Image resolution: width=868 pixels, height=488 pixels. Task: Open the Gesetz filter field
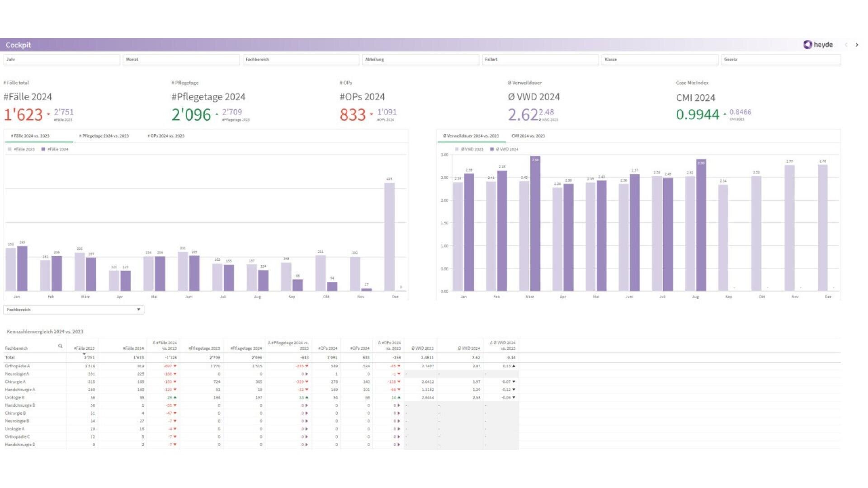(x=780, y=59)
